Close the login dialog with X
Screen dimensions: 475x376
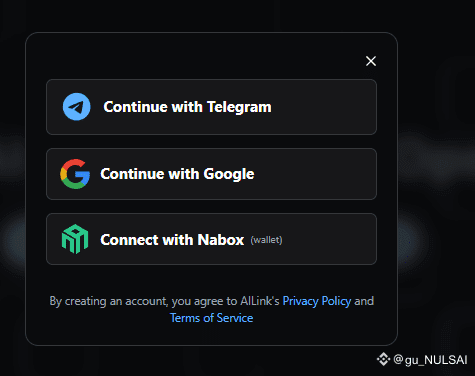pos(371,61)
